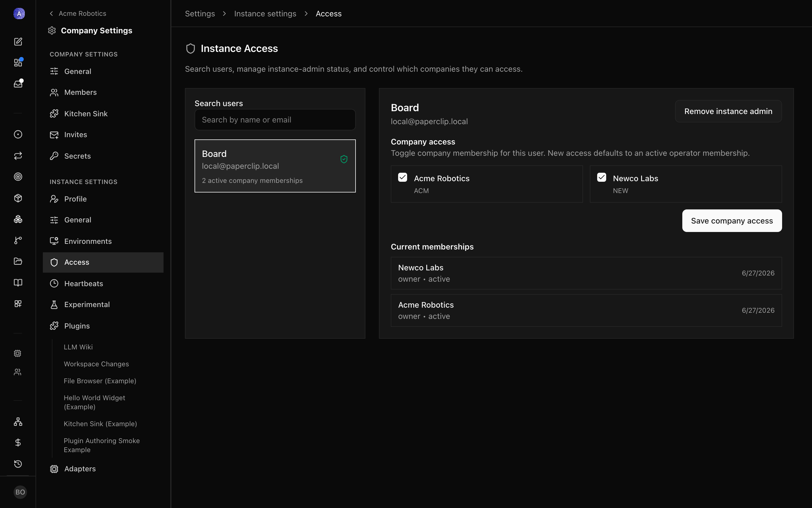The width and height of the screenshot is (812, 508).
Task: Click the green shield badge on Board card
Action: [x=344, y=159]
